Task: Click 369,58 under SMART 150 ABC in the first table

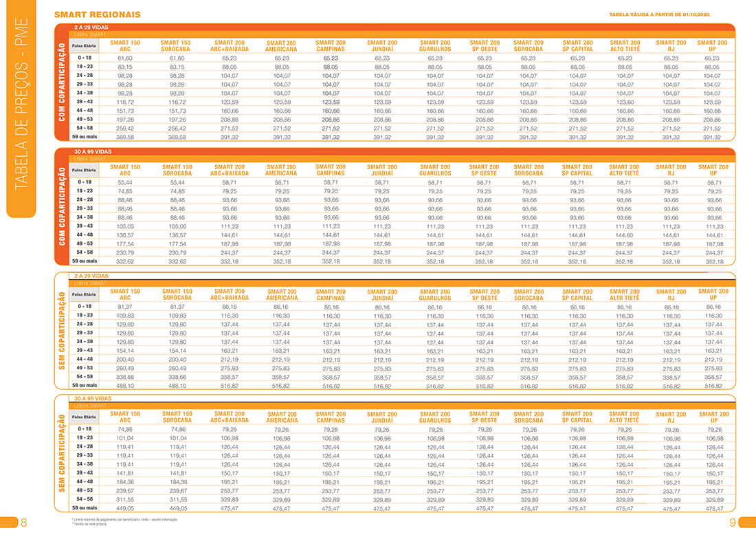Action: [125, 138]
